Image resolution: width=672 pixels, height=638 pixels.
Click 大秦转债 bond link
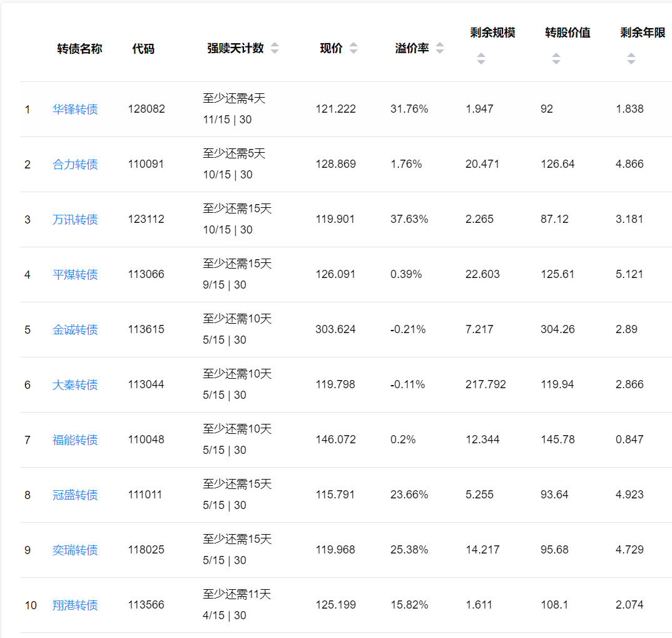pyautogui.click(x=75, y=385)
